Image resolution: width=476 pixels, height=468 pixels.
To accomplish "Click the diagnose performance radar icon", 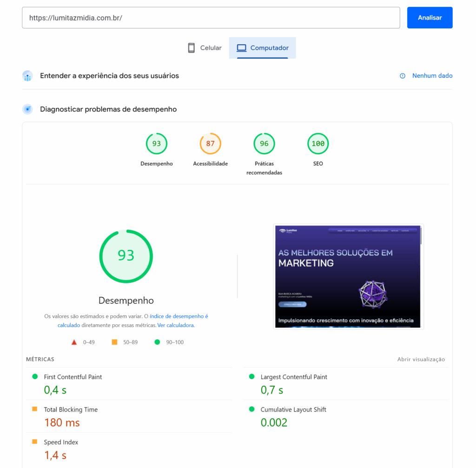I will pos(27,109).
